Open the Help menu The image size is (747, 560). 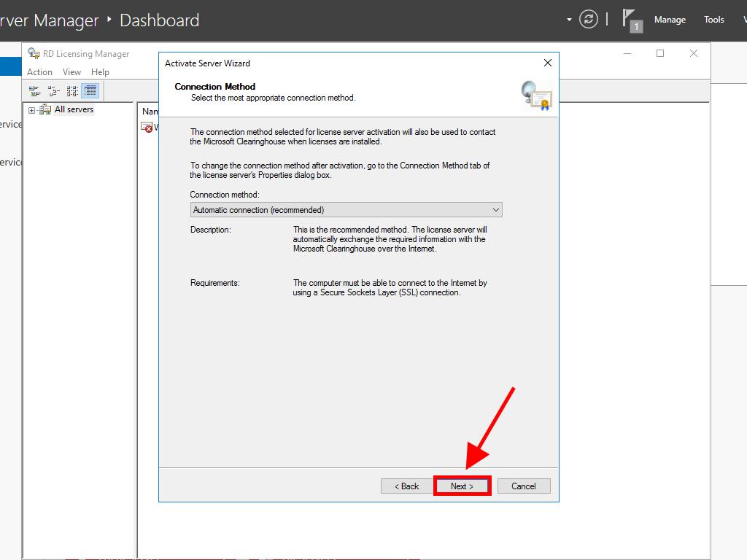coord(100,72)
